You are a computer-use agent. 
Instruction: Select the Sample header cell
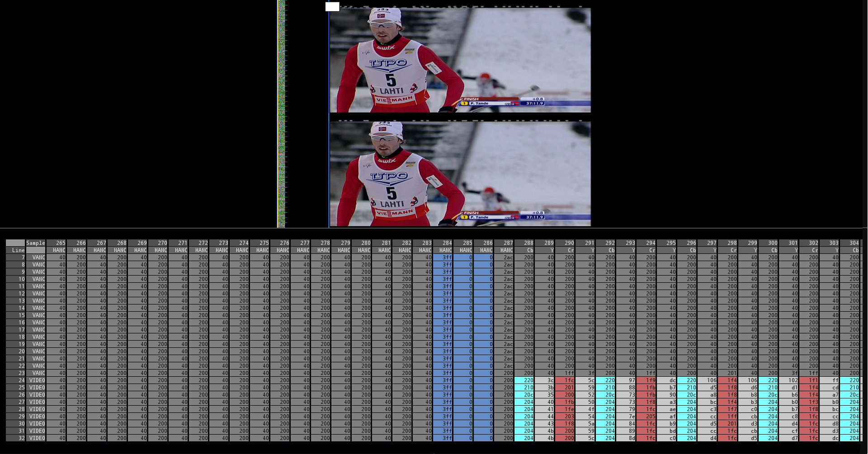coord(36,243)
